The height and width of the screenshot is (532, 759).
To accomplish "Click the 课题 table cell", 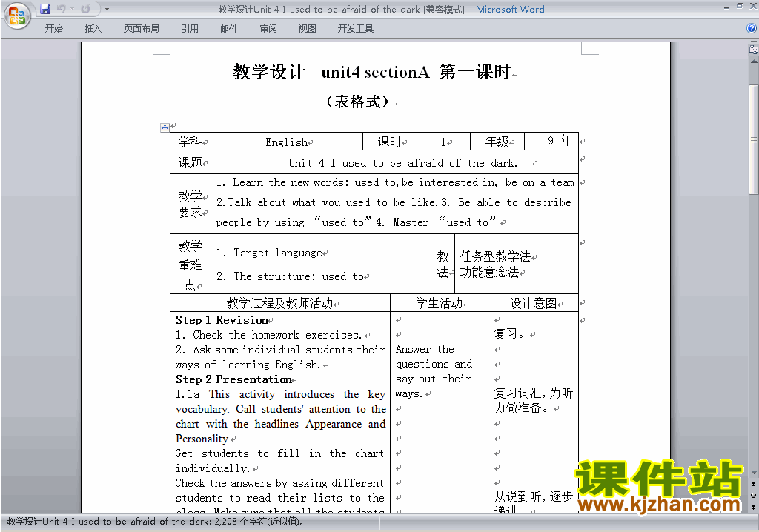I will (190, 162).
